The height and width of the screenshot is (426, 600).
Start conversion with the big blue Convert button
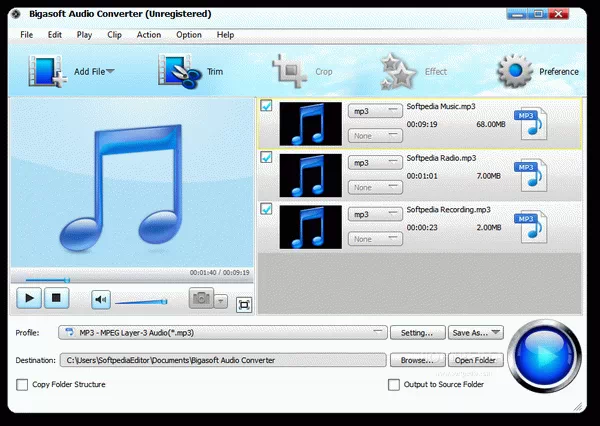pos(545,356)
